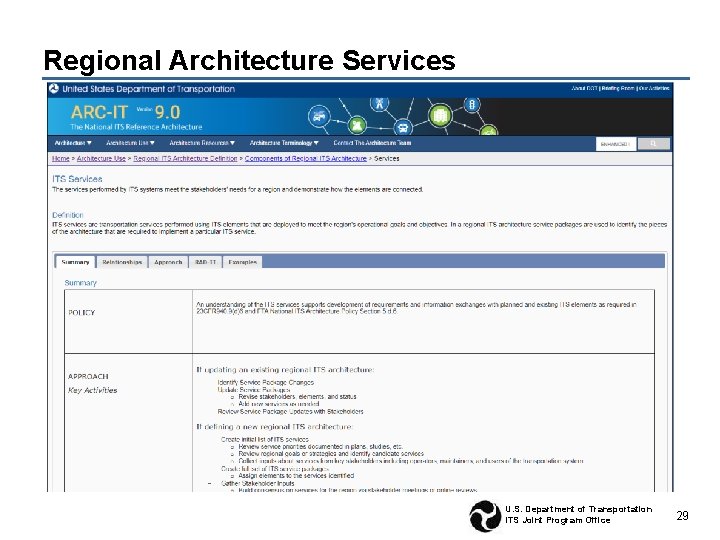The width and height of the screenshot is (720, 540).
Task: Click the US DOT logo in header
Action: point(54,89)
